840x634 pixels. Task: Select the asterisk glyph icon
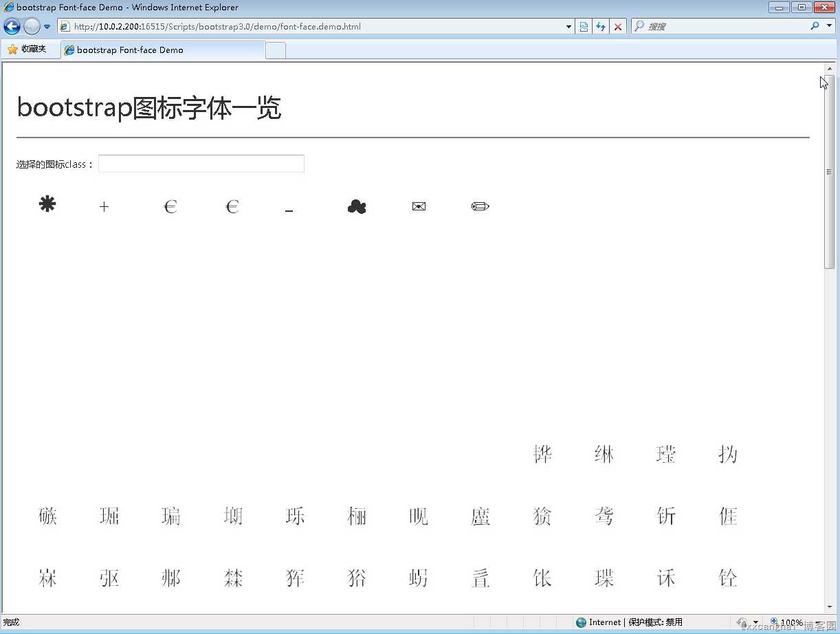tap(47, 204)
